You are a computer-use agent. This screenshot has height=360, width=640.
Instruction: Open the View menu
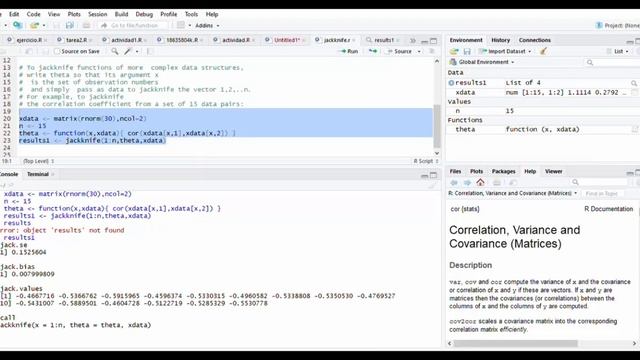(54, 14)
